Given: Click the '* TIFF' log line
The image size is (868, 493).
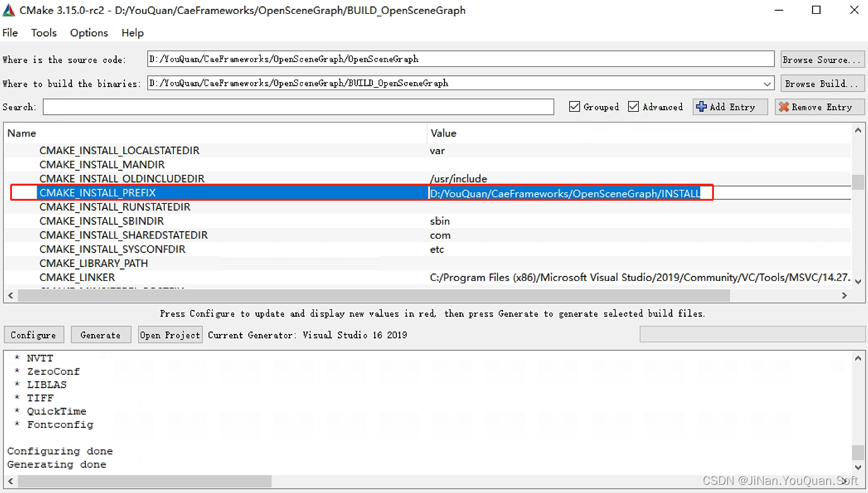Looking at the screenshot, I should 33,398.
